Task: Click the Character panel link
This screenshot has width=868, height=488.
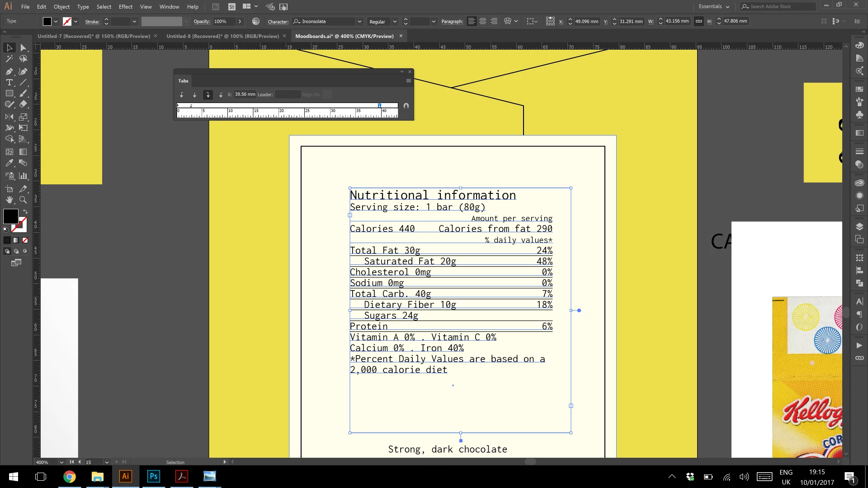Action: click(x=278, y=22)
